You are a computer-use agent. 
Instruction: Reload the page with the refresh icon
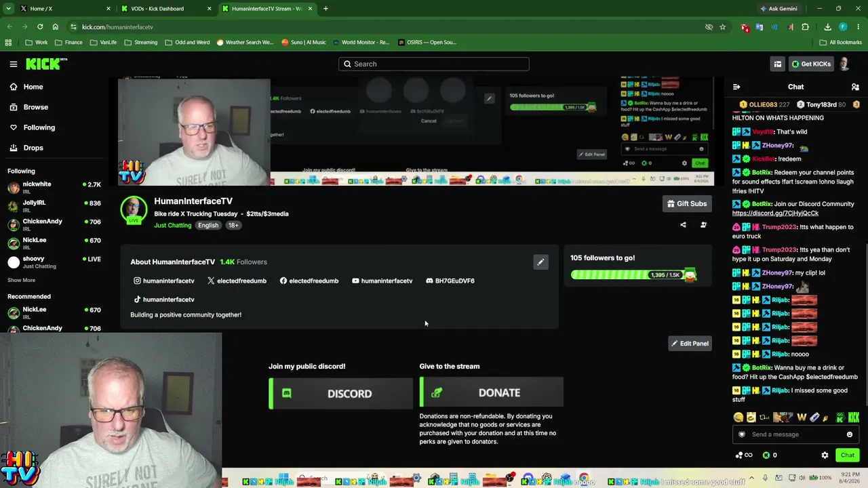pyautogui.click(x=40, y=27)
